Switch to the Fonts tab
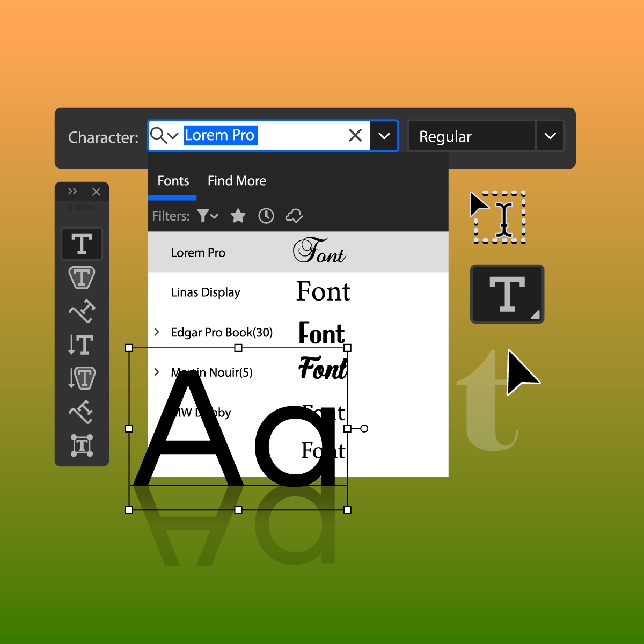The image size is (644, 644). coord(173,181)
